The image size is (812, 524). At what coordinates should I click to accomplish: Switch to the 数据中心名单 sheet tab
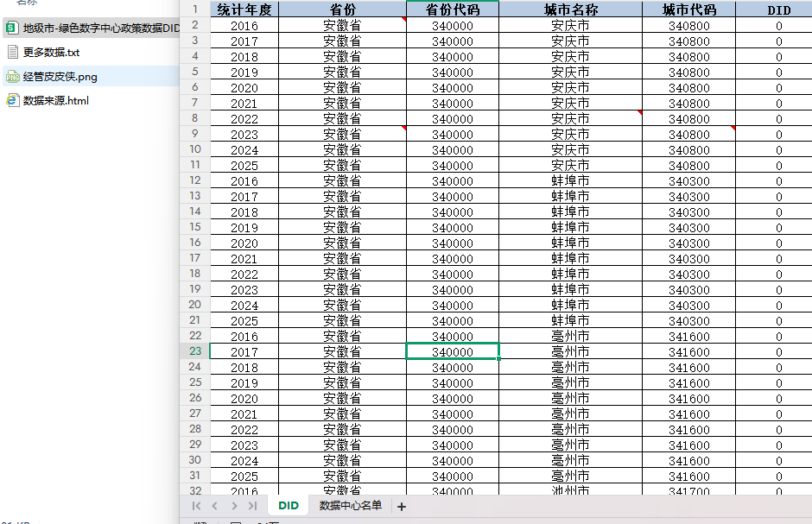point(351,505)
